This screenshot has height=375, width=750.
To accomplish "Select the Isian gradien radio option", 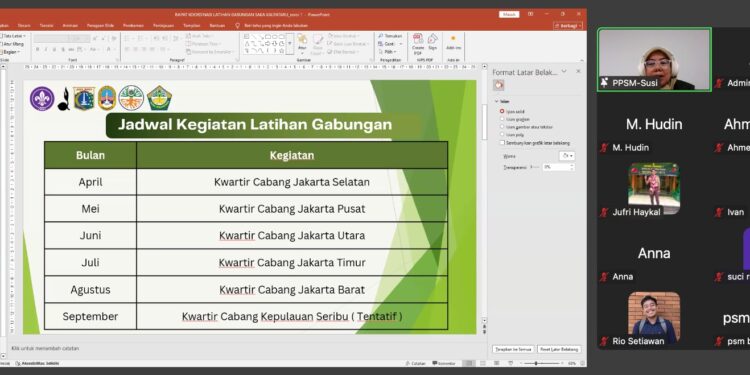I will [x=502, y=119].
